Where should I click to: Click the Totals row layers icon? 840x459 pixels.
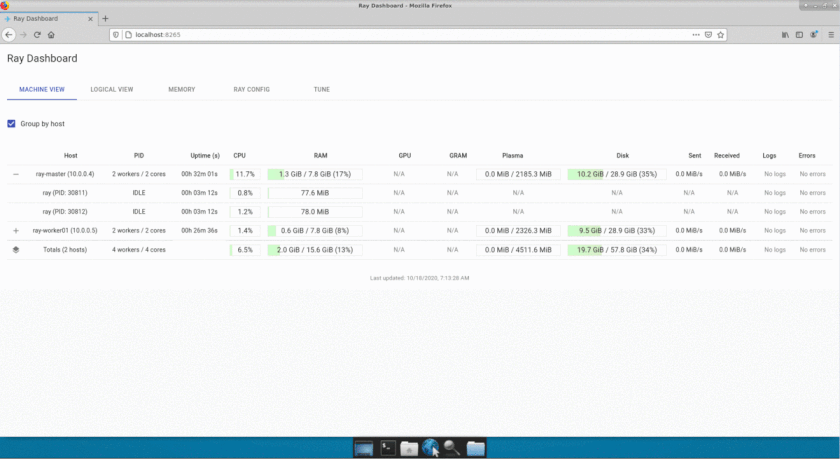click(16, 250)
